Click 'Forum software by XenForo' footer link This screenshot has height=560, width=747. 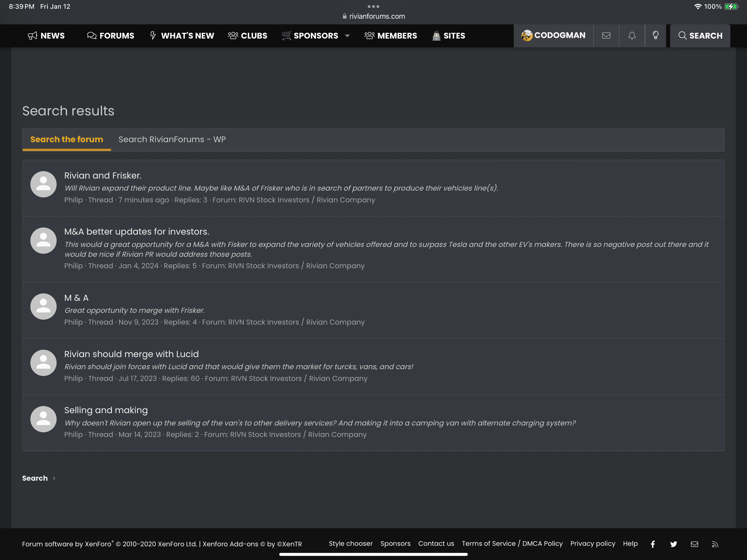click(x=109, y=544)
